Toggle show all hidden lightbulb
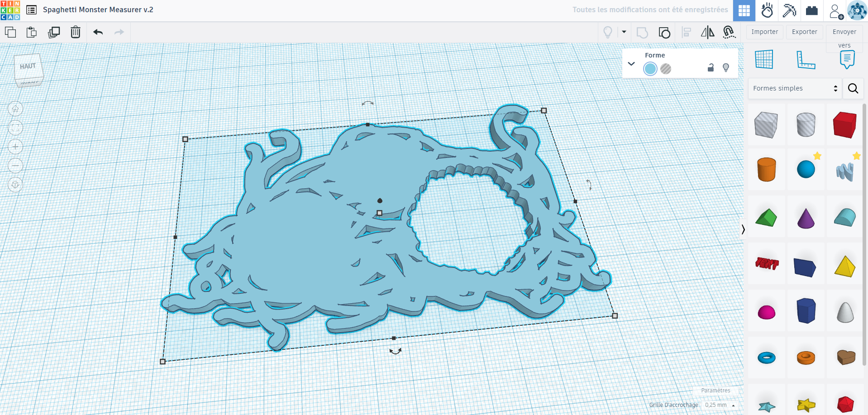Viewport: 868px width, 415px height. (x=608, y=32)
